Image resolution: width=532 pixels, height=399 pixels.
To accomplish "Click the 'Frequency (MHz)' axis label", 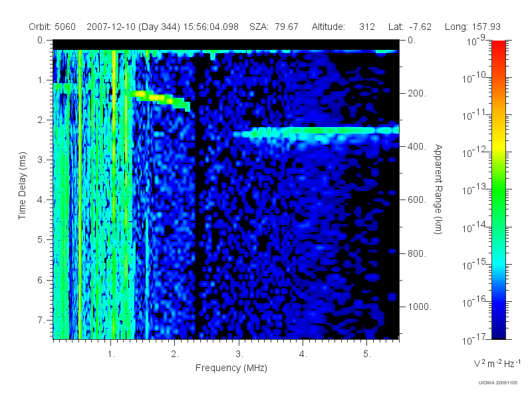I will click(x=231, y=368).
